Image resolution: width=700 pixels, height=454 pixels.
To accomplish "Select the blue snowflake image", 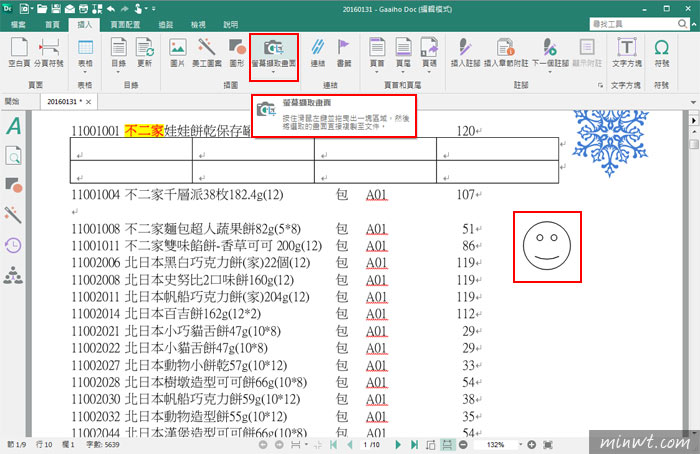I will tap(610, 143).
